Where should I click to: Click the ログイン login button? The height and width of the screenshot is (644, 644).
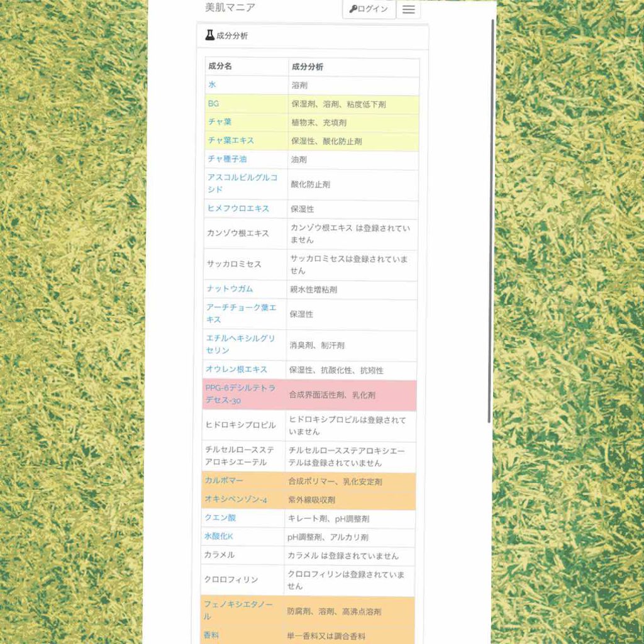click(369, 9)
